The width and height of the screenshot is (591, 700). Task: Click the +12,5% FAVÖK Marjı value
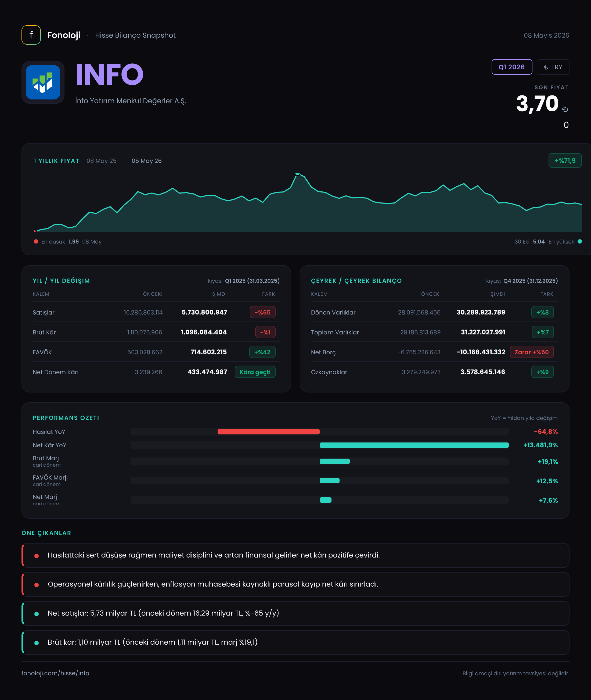[x=547, y=481]
